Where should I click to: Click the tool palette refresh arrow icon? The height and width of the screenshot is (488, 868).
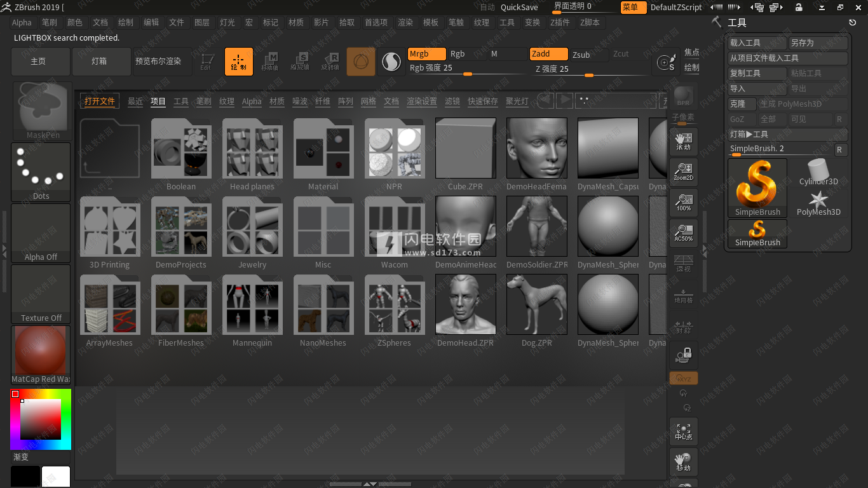(852, 22)
